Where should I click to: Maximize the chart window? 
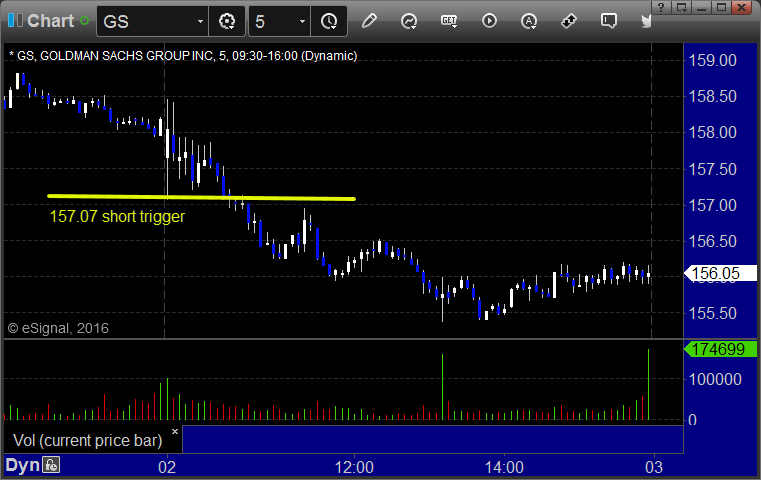pos(722,7)
